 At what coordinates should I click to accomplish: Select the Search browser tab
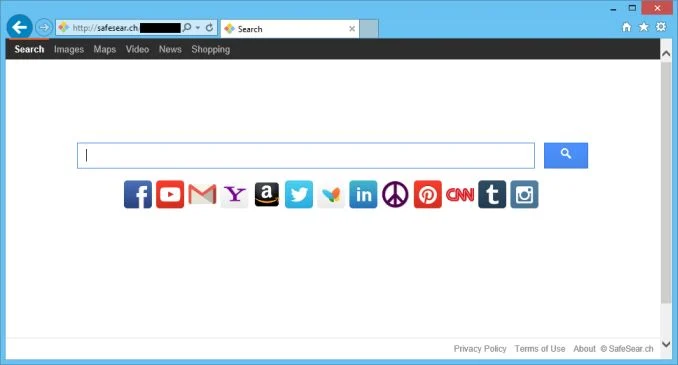click(290, 29)
